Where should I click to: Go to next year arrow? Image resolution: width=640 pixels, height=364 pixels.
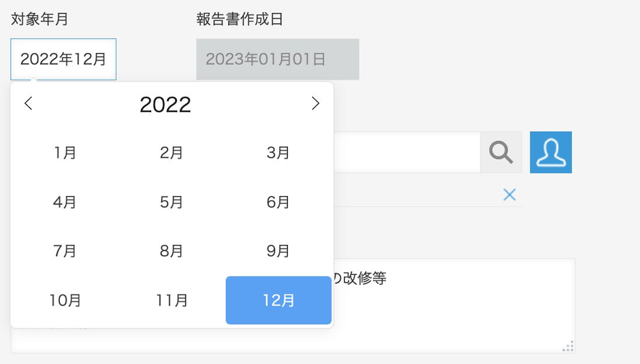click(315, 103)
